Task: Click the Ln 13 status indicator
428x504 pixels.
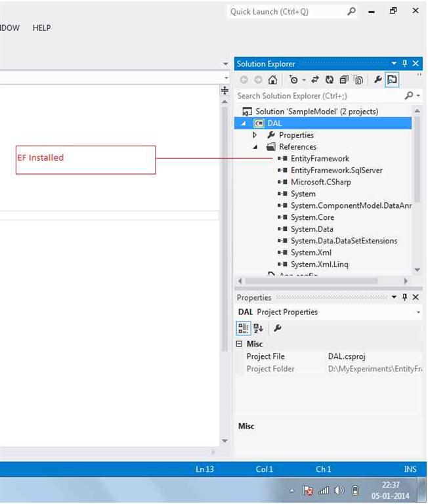Action: (x=205, y=469)
